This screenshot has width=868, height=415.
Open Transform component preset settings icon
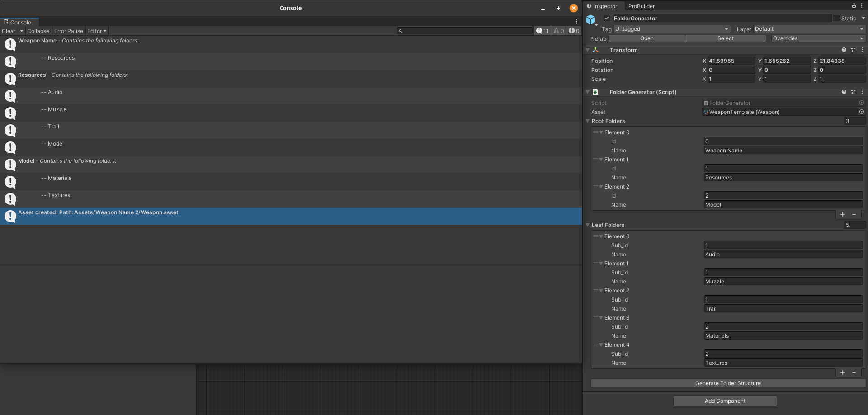(x=853, y=50)
